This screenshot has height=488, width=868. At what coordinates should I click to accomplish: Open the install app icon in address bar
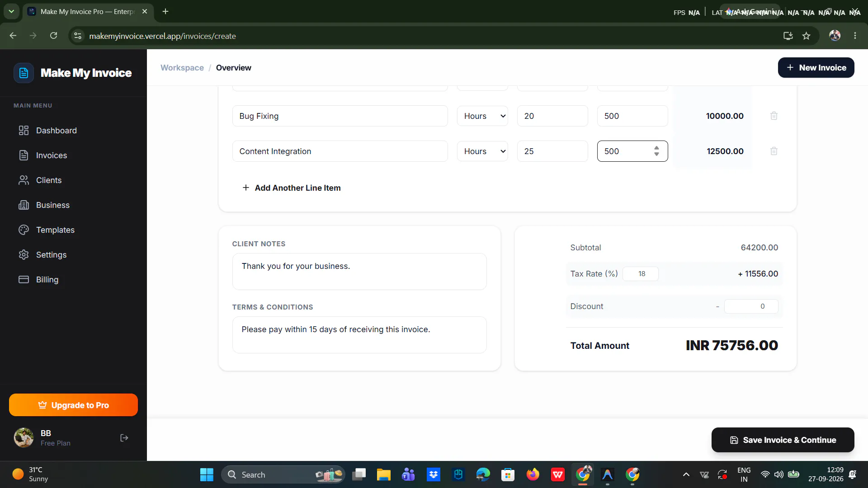(x=788, y=36)
